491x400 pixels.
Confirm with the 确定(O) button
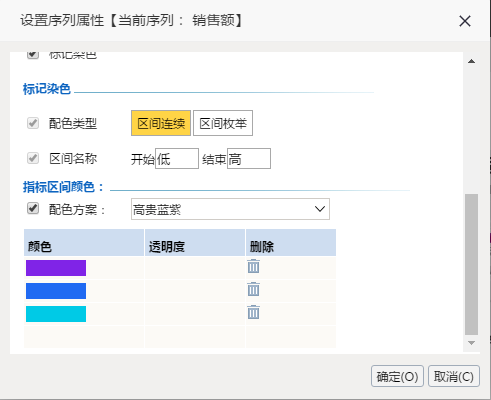pos(397,376)
